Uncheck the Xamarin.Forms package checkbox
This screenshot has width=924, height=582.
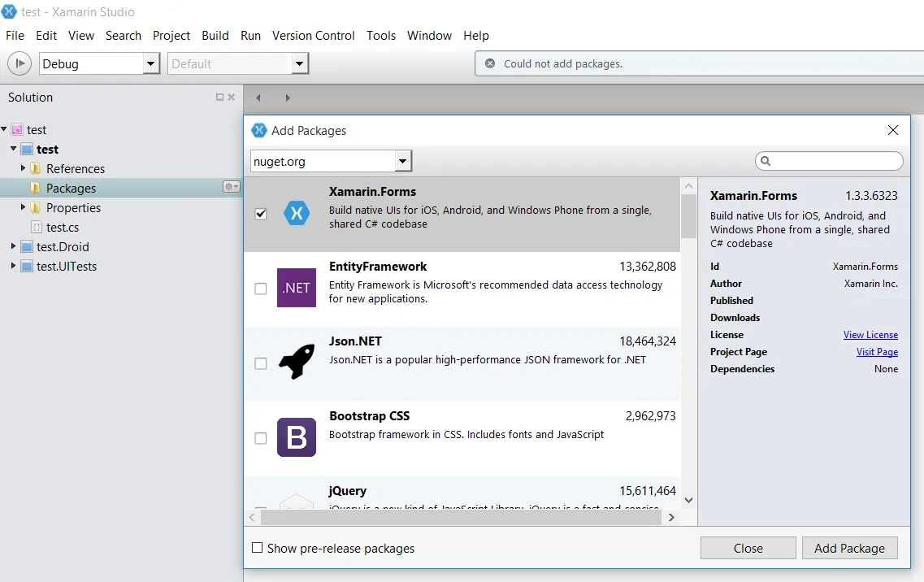261,214
